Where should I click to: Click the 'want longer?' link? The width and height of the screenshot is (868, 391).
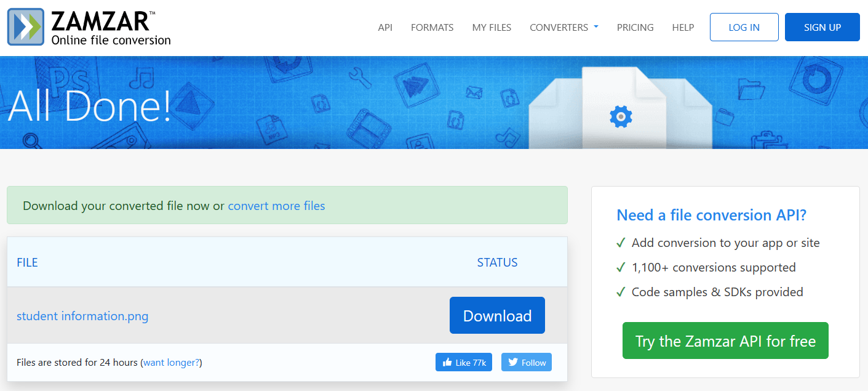click(x=171, y=362)
